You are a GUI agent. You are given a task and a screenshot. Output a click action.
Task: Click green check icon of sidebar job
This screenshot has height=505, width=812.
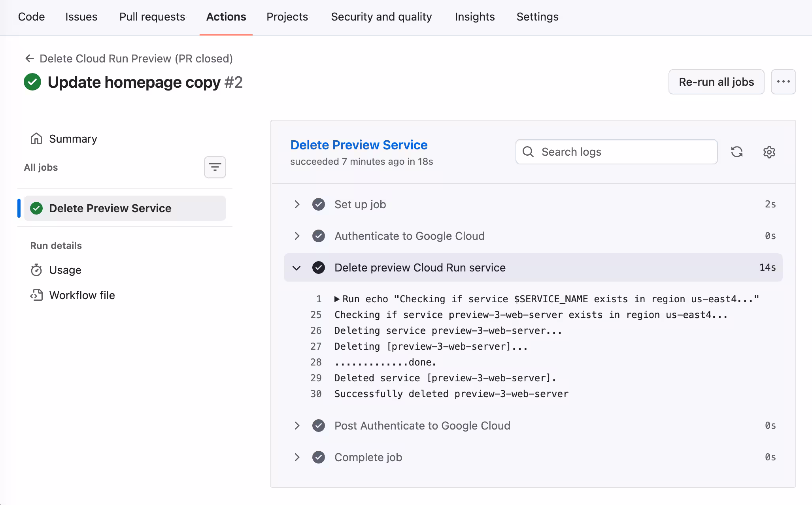[x=36, y=208]
